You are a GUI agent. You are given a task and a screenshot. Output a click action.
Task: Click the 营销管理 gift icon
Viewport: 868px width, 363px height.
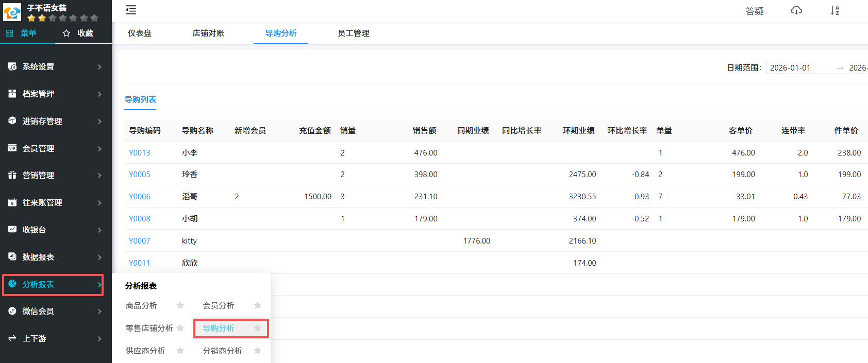click(12, 175)
